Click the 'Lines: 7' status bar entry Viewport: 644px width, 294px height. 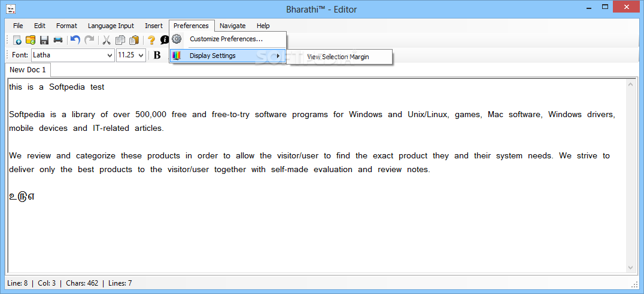[120, 283]
